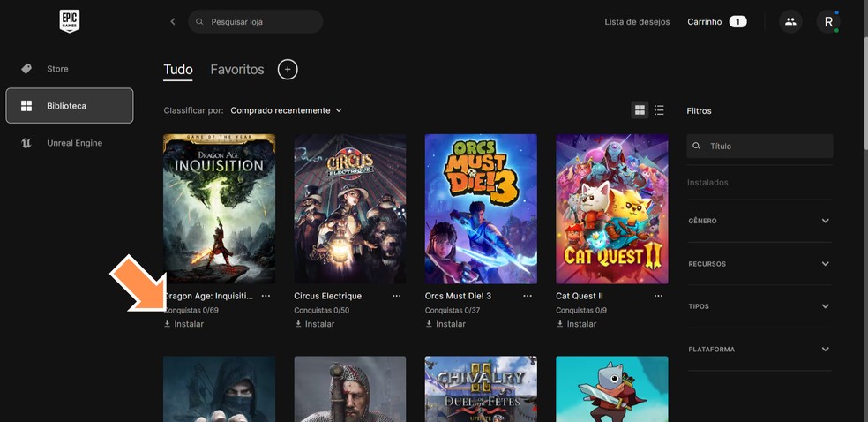Open Lista de desejos
This screenshot has width=868, height=422.
[637, 21]
